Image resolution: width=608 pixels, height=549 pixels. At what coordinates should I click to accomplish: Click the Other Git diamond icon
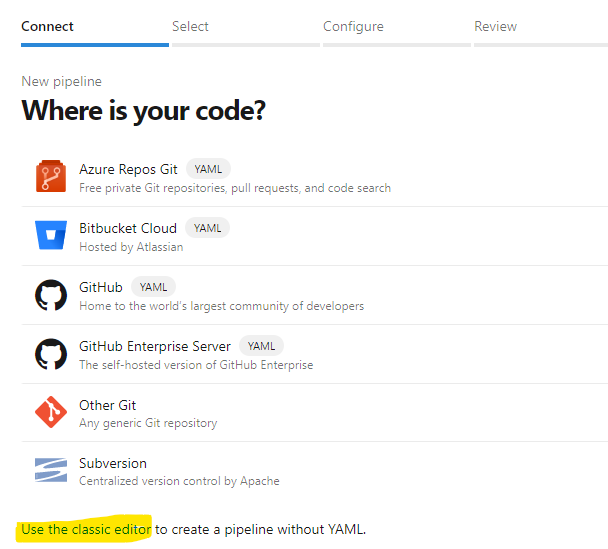point(51,412)
